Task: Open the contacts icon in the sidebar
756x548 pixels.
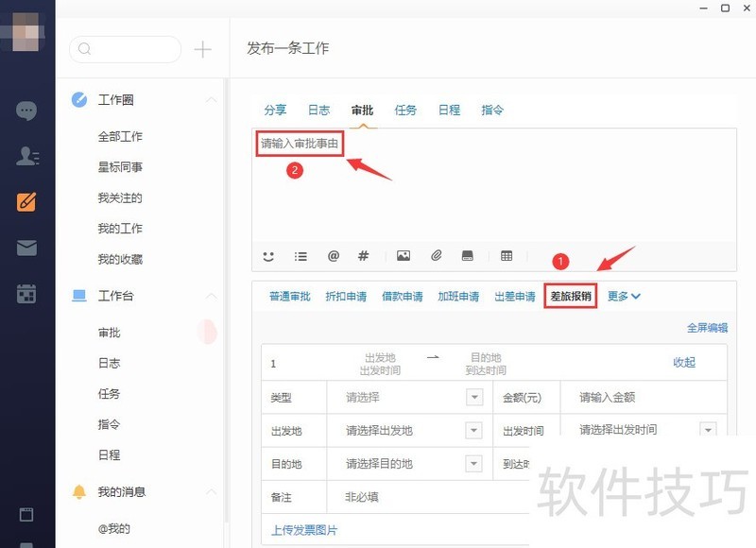Action: click(26, 156)
